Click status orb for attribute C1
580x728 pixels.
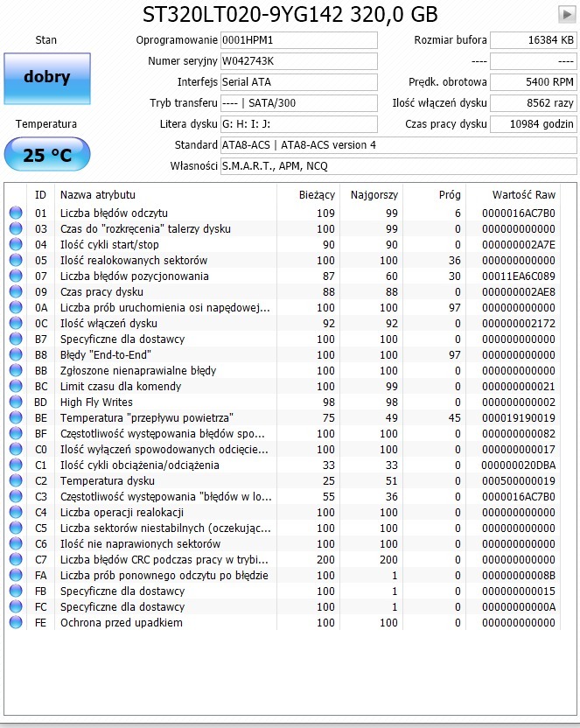point(16,465)
